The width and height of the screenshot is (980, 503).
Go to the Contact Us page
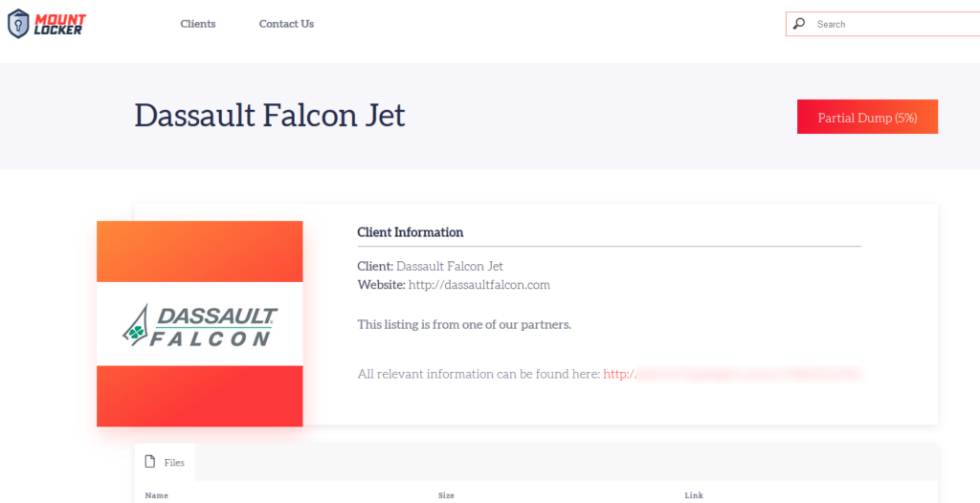286,24
